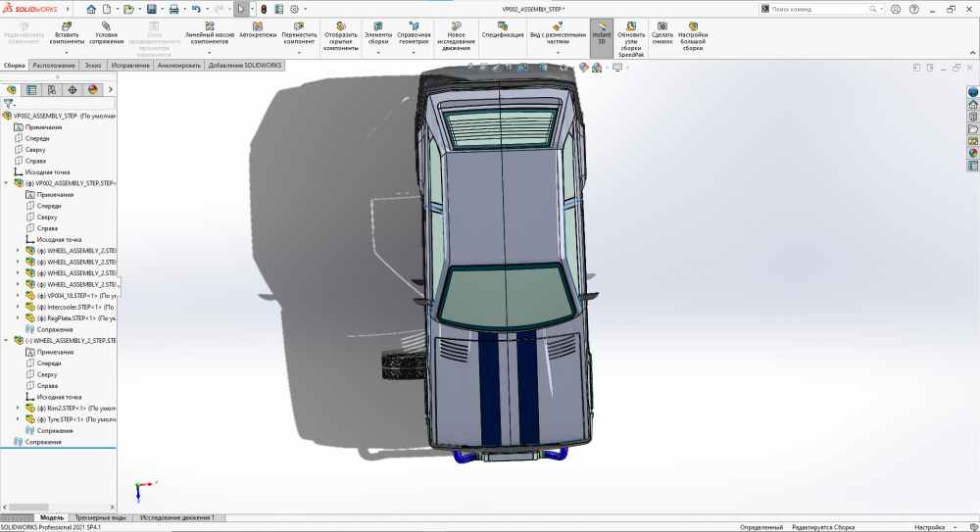
Task: Click the Save document icon
Action: coord(150,9)
